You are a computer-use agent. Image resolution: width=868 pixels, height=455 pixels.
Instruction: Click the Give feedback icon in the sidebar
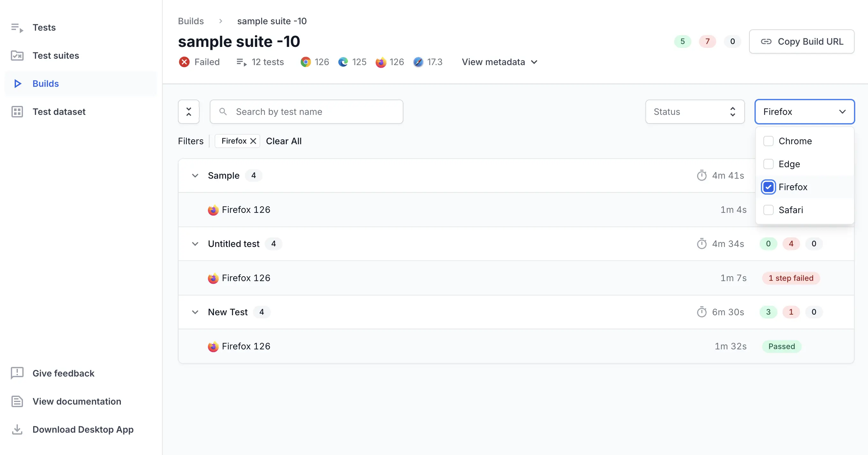click(17, 373)
